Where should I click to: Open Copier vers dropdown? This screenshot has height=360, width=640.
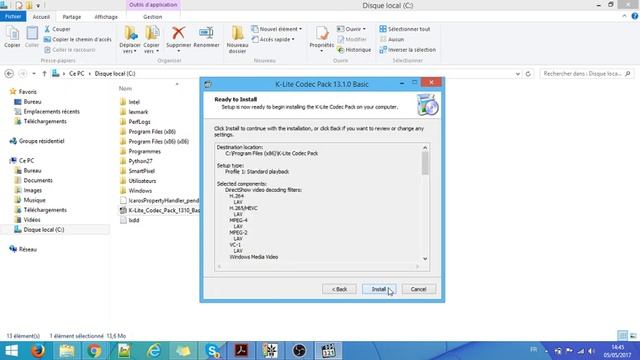151,40
